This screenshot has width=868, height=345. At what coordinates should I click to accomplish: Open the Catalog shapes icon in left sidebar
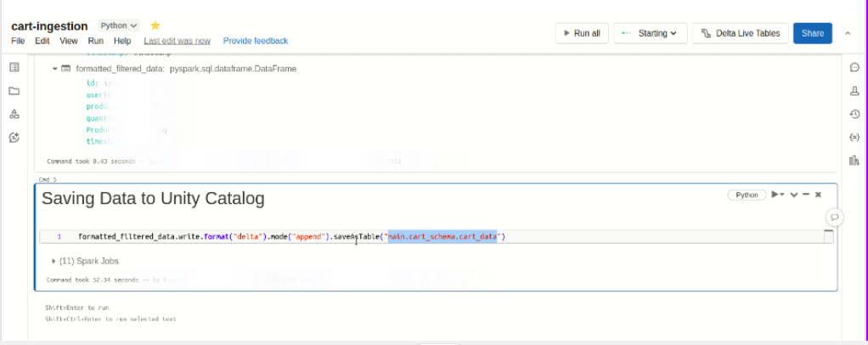tap(14, 114)
